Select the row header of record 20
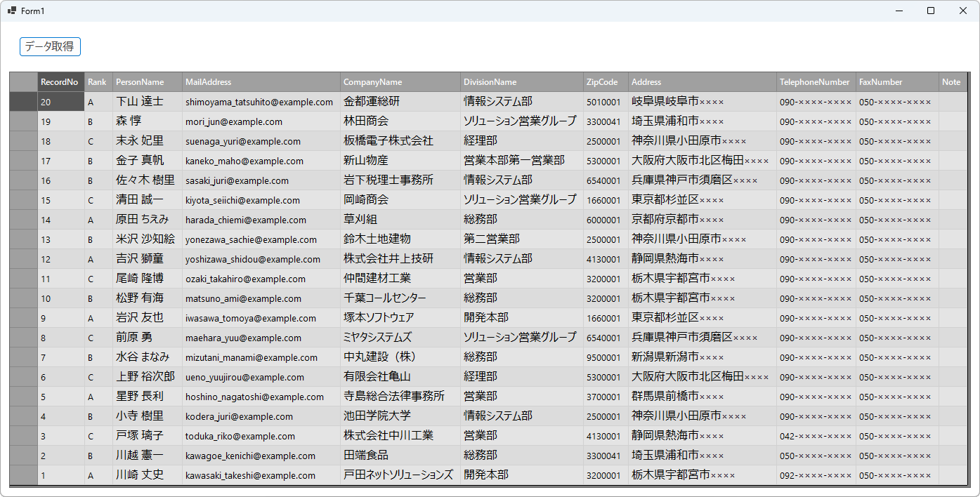The image size is (980, 497). 23,102
